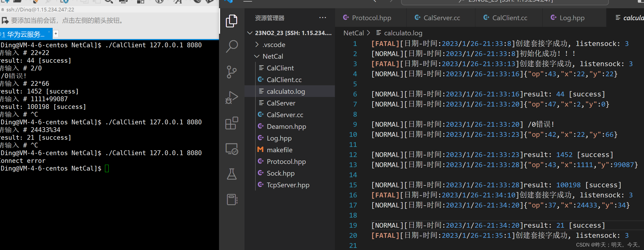This screenshot has height=250, width=644.
Task: Open the Remote Explorer view
Action: pyautogui.click(x=231, y=149)
